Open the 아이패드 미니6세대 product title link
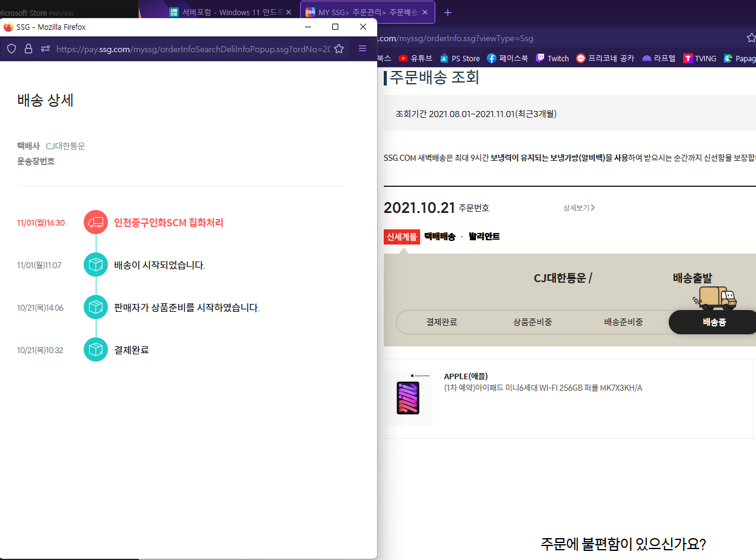756x560 pixels. coord(543,388)
